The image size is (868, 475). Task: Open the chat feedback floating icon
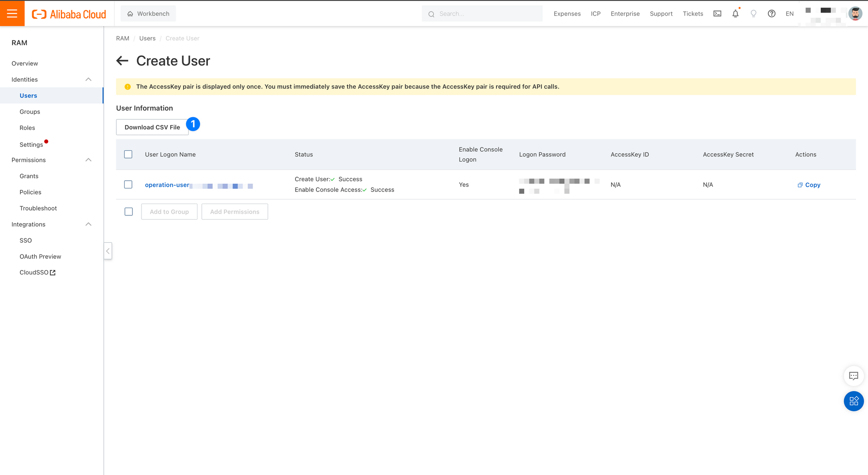(853, 376)
